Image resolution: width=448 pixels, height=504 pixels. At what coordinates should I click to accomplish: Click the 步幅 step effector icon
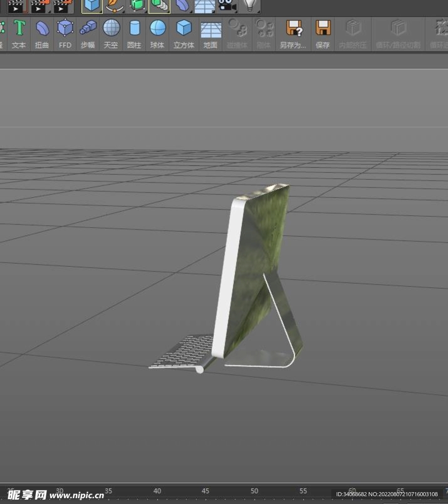coord(88,32)
